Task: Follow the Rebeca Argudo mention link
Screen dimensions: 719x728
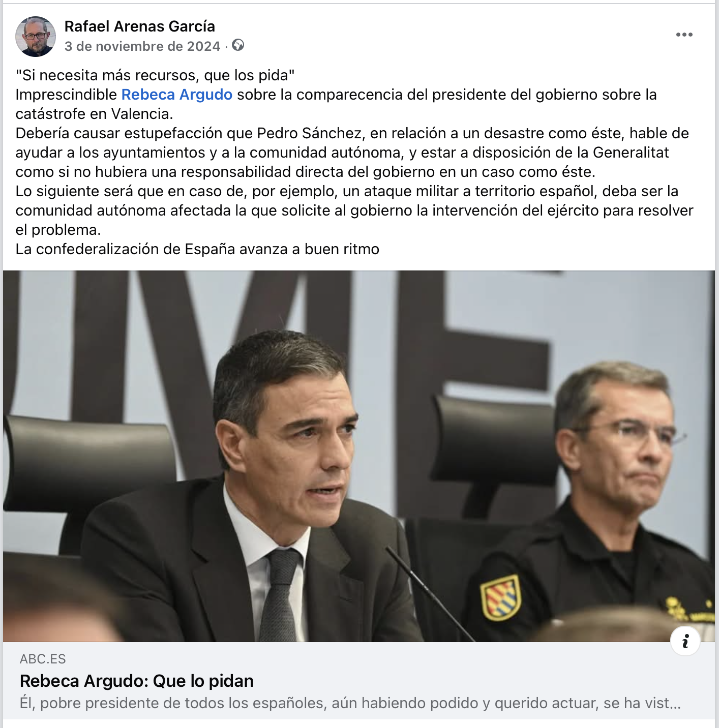Action: coord(177,95)
